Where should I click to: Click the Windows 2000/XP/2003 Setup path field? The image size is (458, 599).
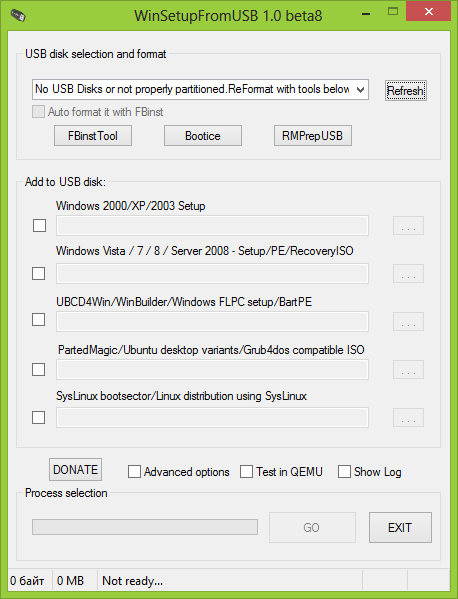tap(212, 225)
